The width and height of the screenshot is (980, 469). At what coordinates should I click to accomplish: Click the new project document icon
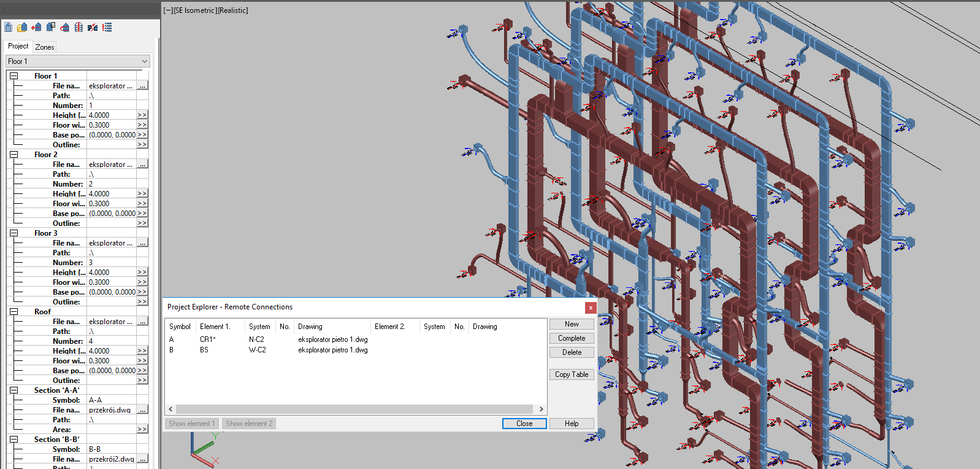point(9,27)
